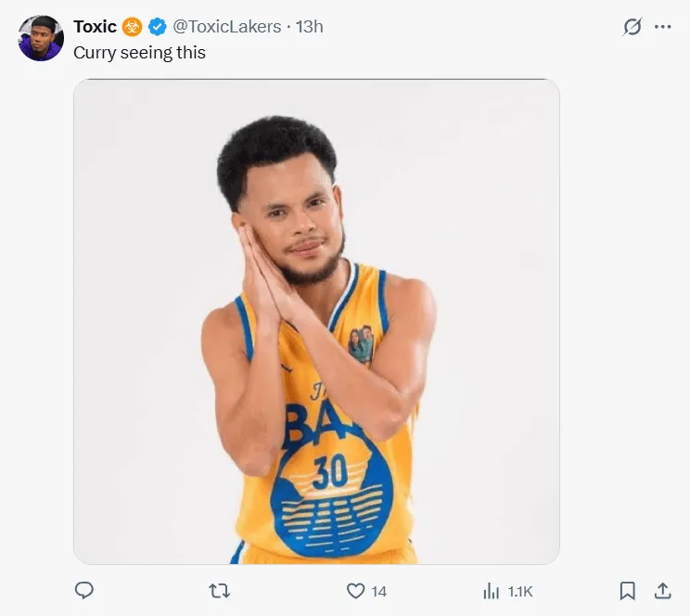
Task: Click the 13h timestamp link
Action: (x=310, y=27)
